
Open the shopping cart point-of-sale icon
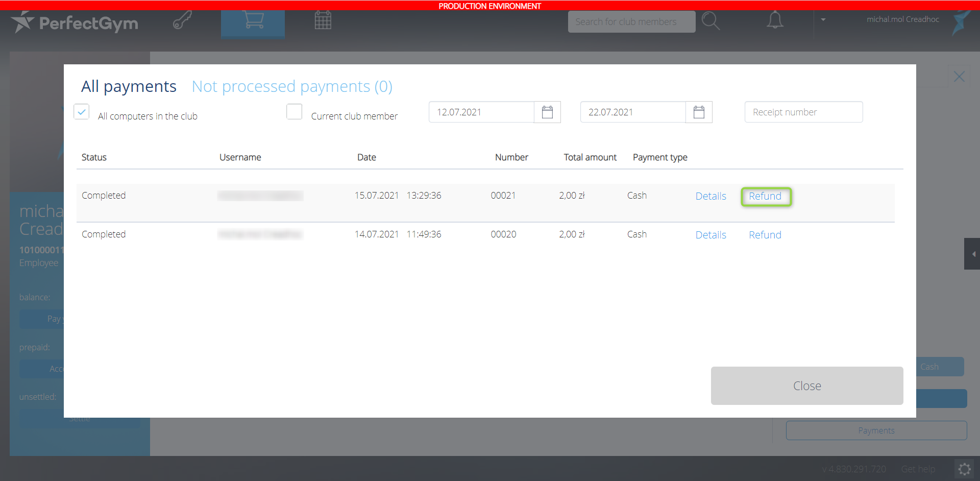(x=253, y=21)
